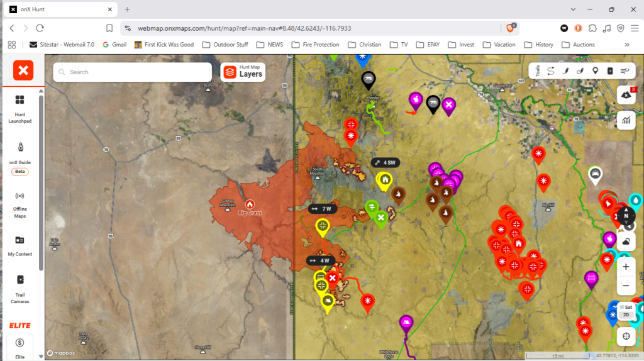Viewport: 644px width, 361px height.
Task: Click the sidebar scroll-up arrow
Action: (41, 91)
